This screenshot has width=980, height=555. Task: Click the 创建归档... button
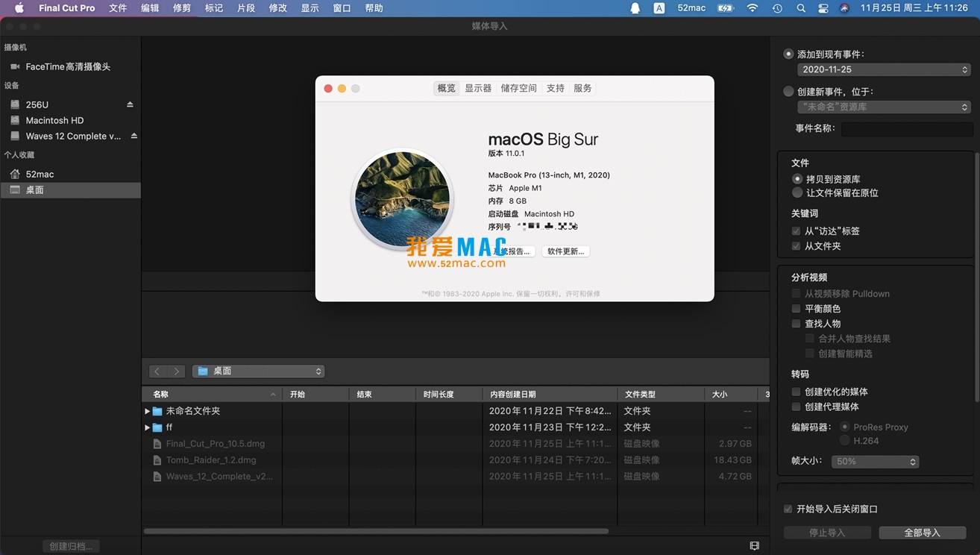(x=71, y=546)
